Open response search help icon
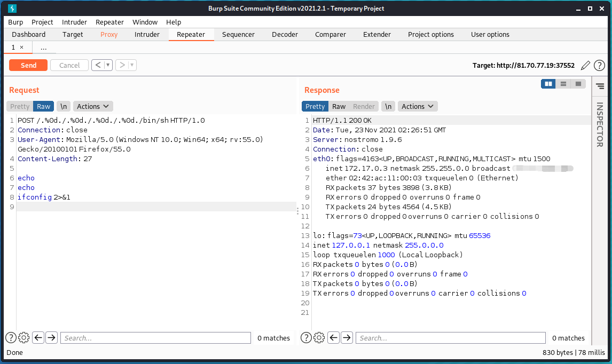 point(306,337)
